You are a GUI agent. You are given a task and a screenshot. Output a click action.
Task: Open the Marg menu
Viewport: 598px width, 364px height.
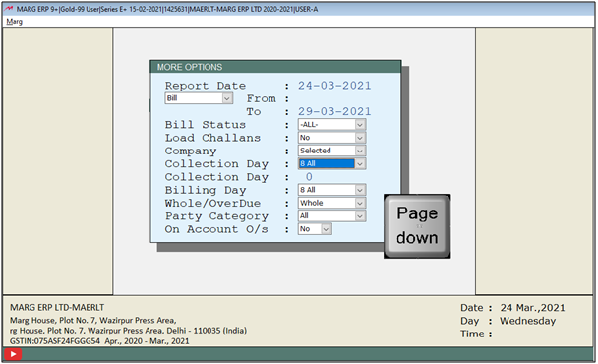pyautogui.click(x=14, y=22)
